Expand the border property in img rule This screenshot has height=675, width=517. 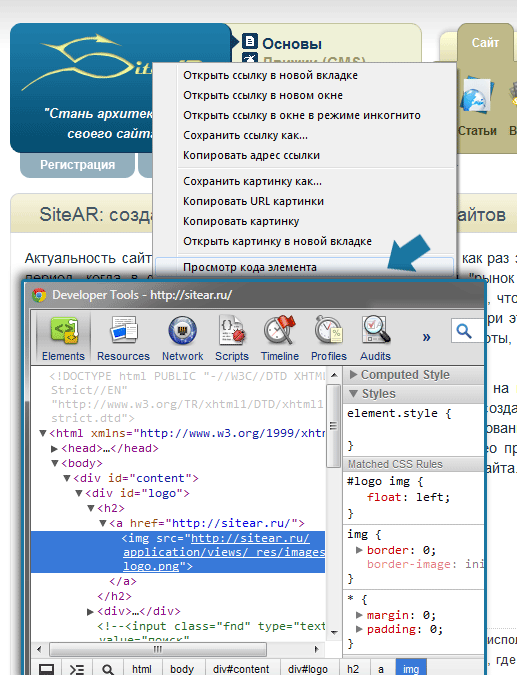click(x=359, y=550)
